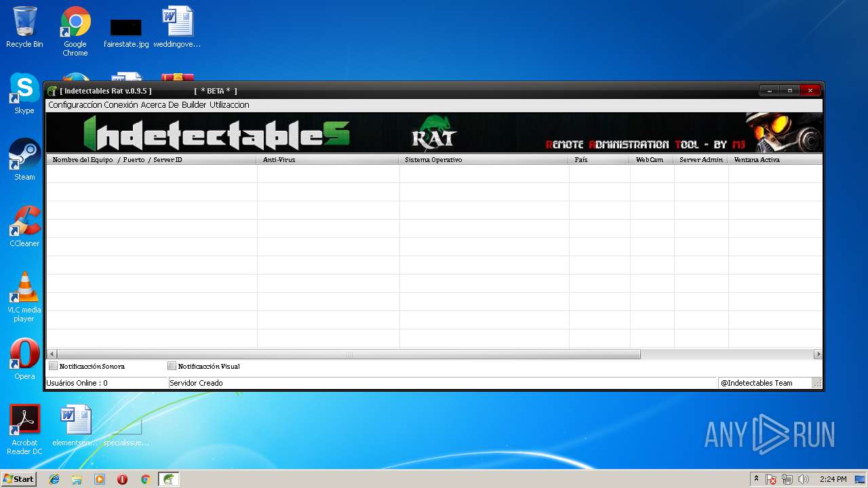This screenshot has height=488, width=868.
Task: Open Windows Media Player from the taskbar
Action: 100,479
